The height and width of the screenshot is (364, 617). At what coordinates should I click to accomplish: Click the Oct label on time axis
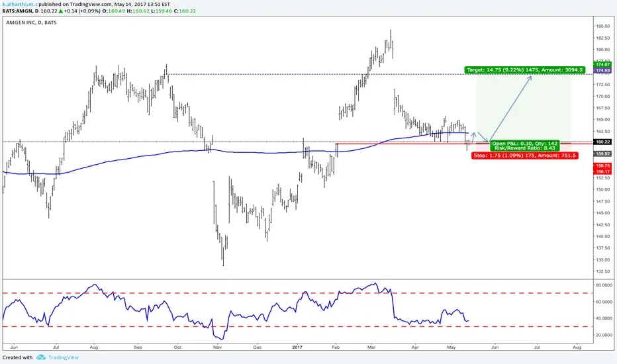[x=177, y=347]
